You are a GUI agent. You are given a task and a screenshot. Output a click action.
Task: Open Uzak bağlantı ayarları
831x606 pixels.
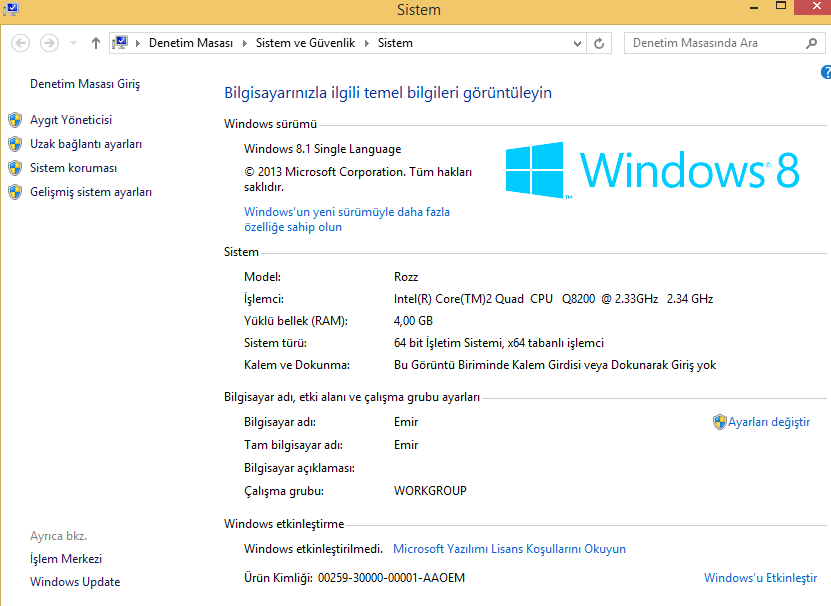86,144
